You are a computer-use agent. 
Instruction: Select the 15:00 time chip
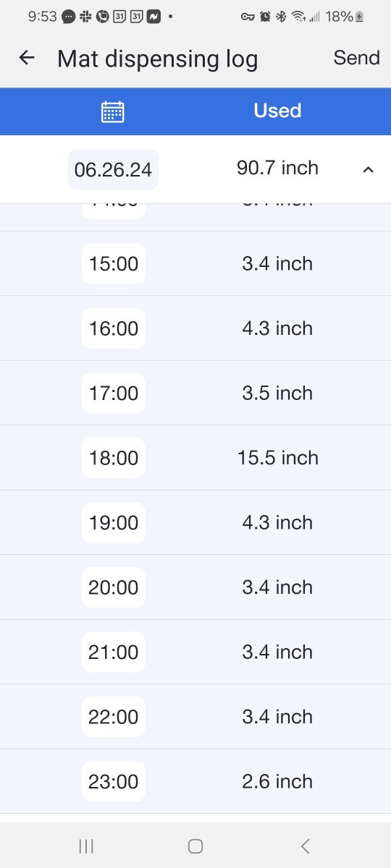114,264
